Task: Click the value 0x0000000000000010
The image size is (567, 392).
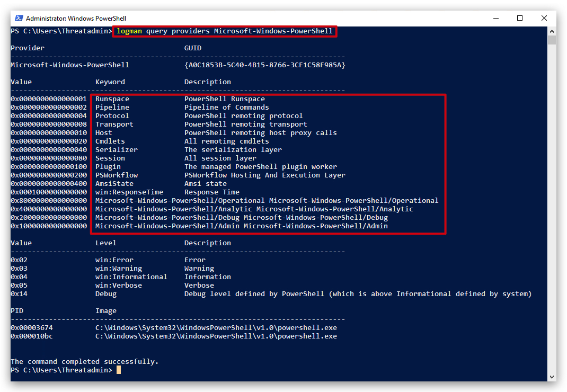Action: [x=49, y=133]
